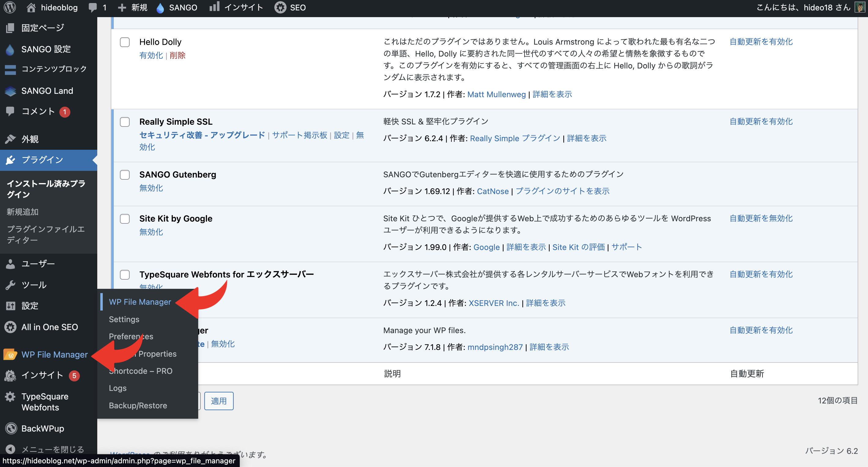Click SANGO droplet icon in admin bar
The image size is (868, 467).
[160, 8]
